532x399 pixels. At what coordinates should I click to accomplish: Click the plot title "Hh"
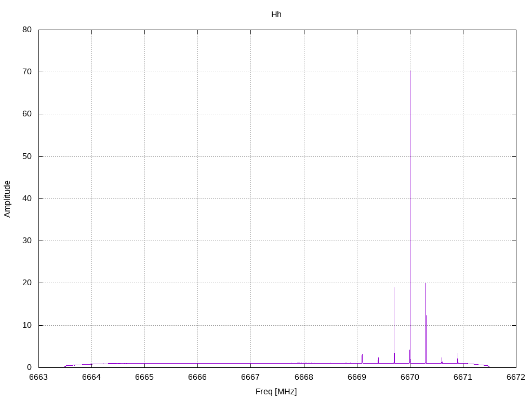pos(276,14)
